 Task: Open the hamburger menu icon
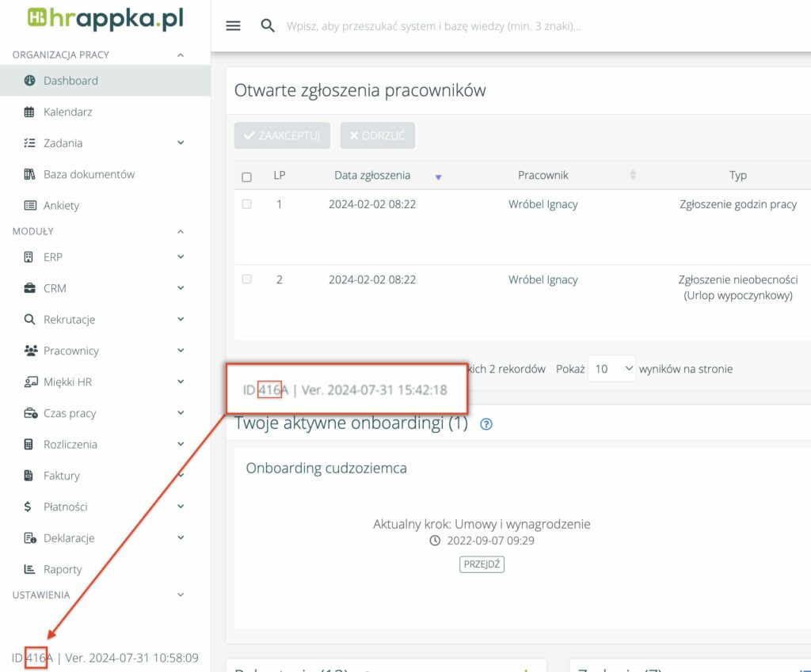pyautogui.click(x=233, y=26)
